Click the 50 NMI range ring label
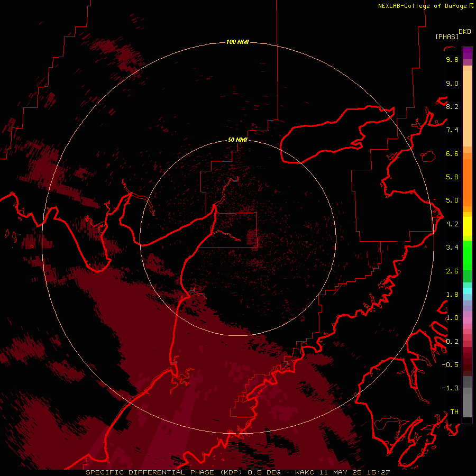 (x=237, y=140)
